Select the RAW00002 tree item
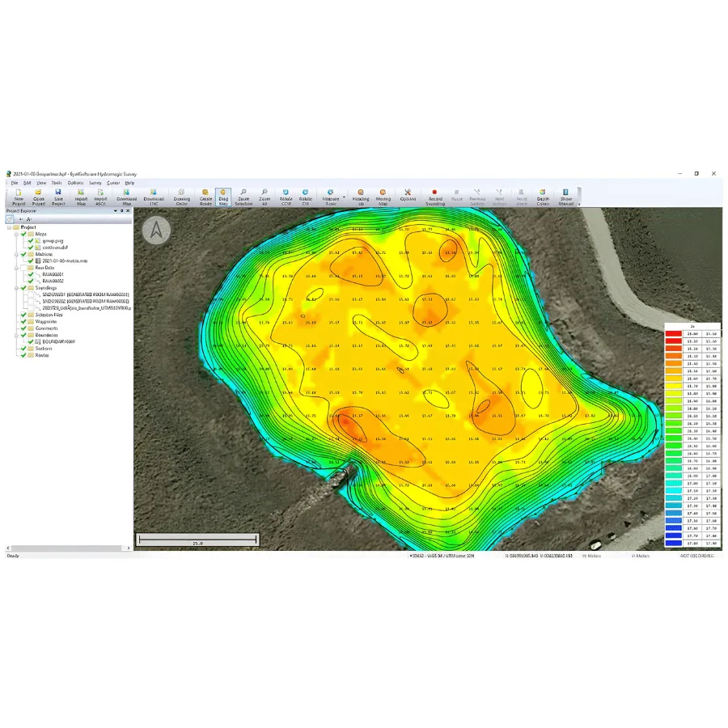Screen dimensions: 728x728 coord(53,281)
